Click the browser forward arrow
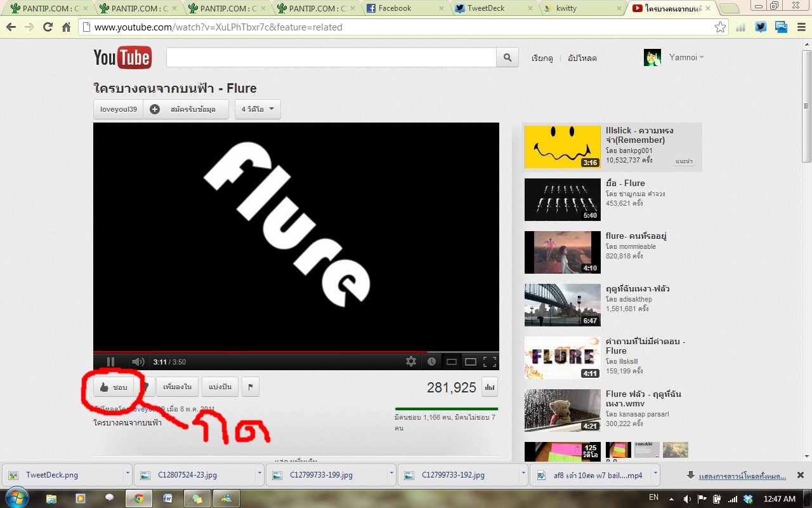Viewport: 812px width, 508px height. [29, 27]
